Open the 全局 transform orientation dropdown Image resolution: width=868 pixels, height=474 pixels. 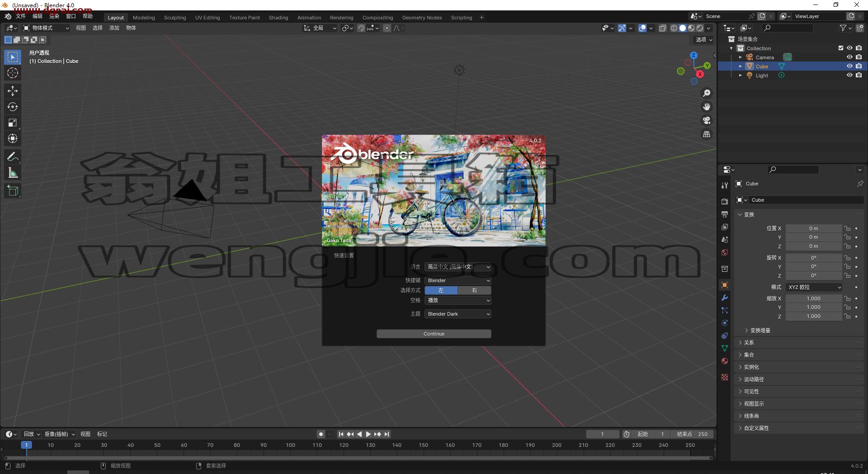[320, 28]
